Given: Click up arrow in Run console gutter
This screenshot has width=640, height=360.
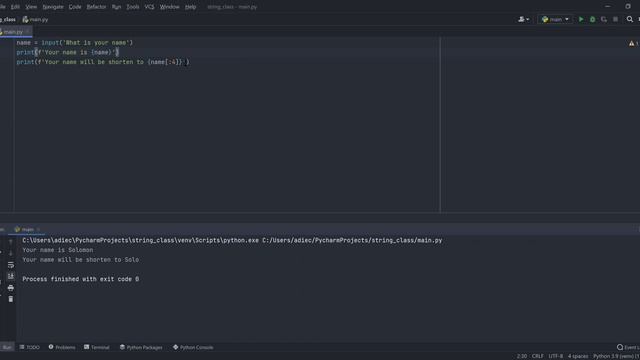Looking at the screenshot, I should (11, 242).
